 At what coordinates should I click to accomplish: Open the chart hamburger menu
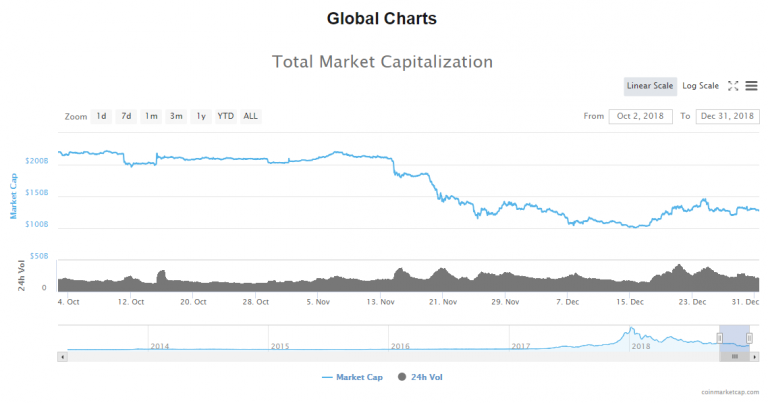[751, 86]
